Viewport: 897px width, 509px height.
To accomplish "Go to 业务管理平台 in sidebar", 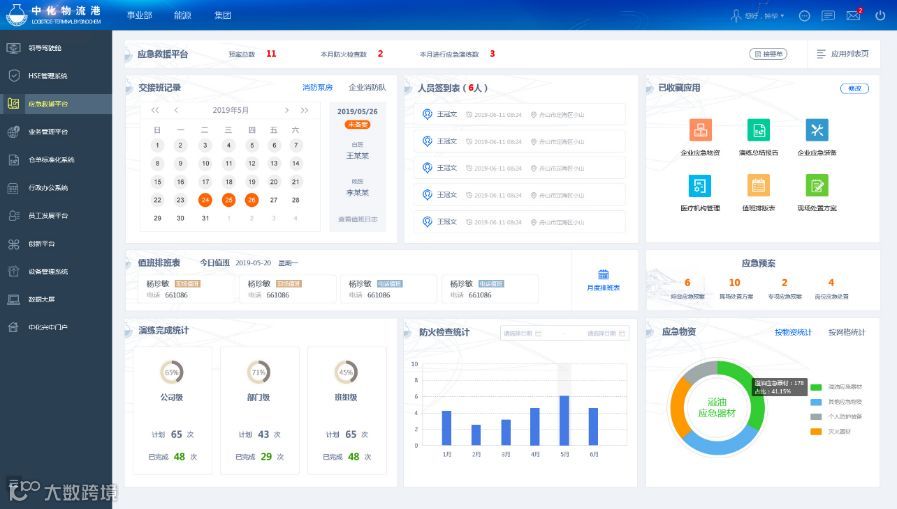I will pos(48,132).
